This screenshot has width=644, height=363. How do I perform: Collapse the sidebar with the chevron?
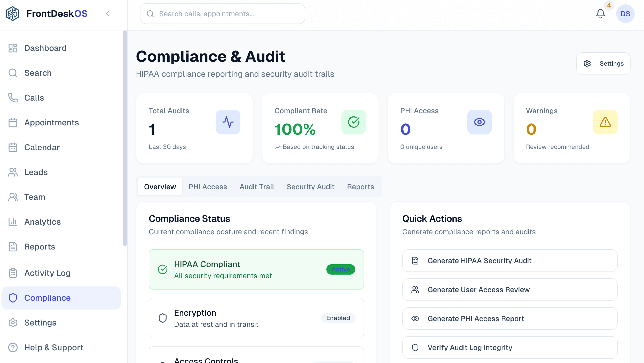(x=108, y=14)
